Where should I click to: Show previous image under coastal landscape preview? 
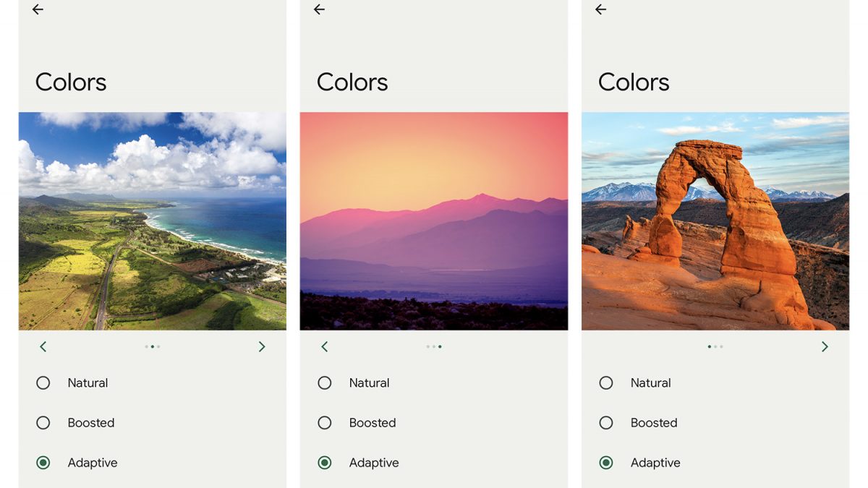click(43, 347)
